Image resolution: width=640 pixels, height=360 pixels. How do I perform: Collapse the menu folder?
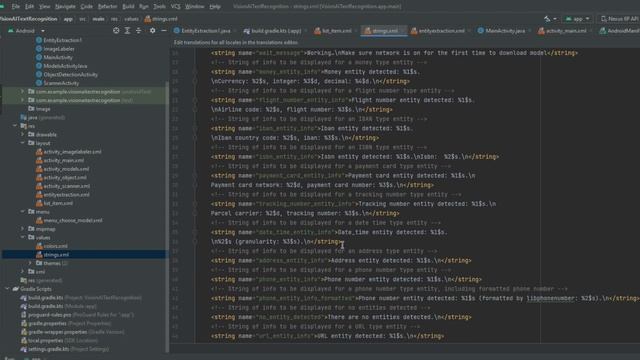tap(23, 211)
